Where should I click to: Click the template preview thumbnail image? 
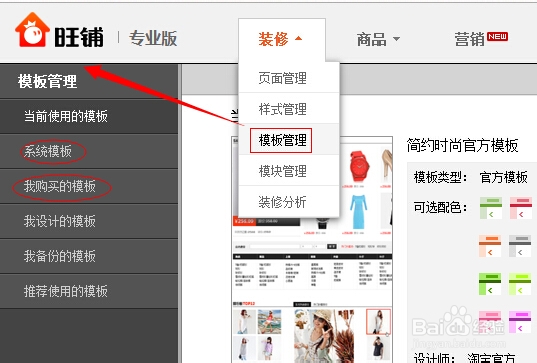click(x=312, y=249)
